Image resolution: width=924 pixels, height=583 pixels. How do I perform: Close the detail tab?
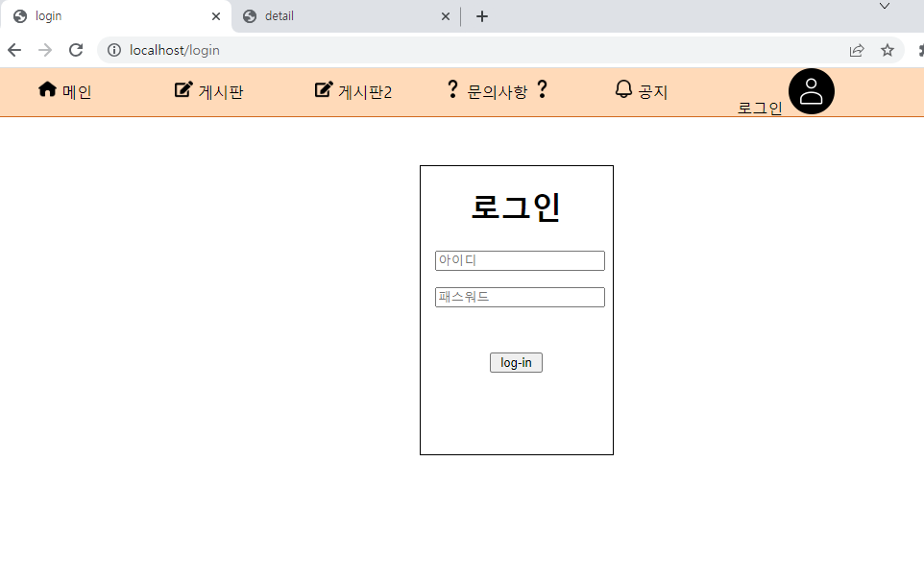446,16
